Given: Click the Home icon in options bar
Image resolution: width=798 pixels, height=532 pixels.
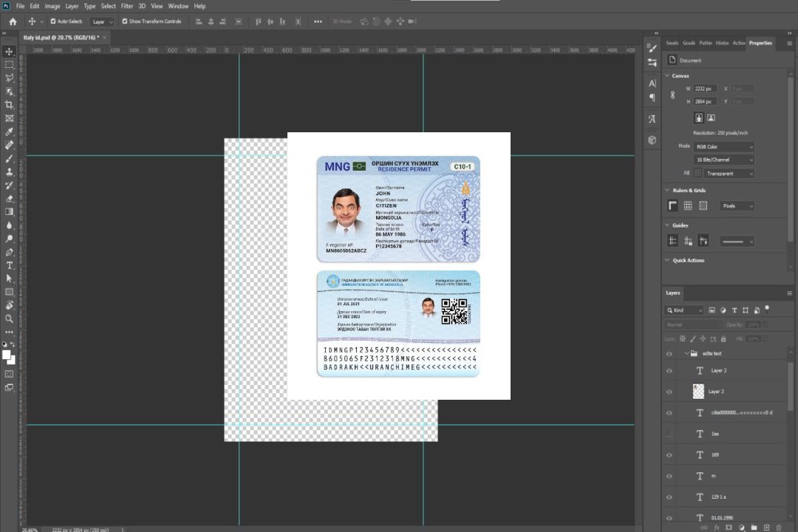Looking at the screenshot, I should click(x=13, y=21).
